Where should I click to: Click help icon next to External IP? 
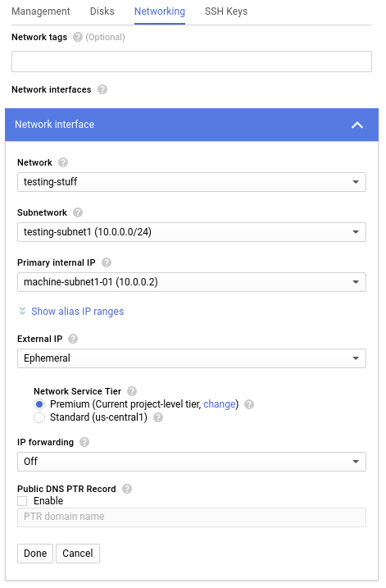(73, 339)
